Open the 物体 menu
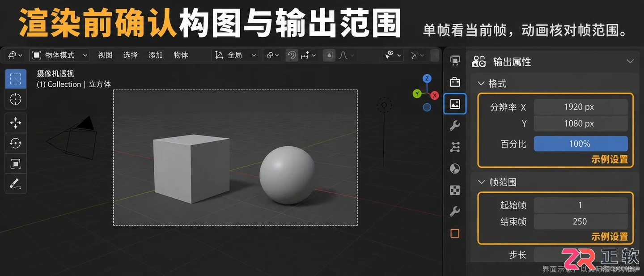644x276 pixels. click(181, 55)
